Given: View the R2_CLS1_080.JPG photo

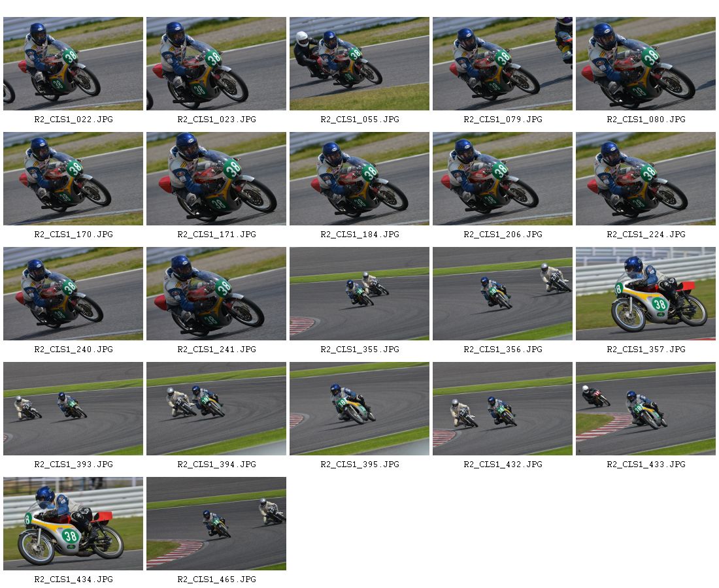Looking at the screenshot, I should tap(645, 64).
